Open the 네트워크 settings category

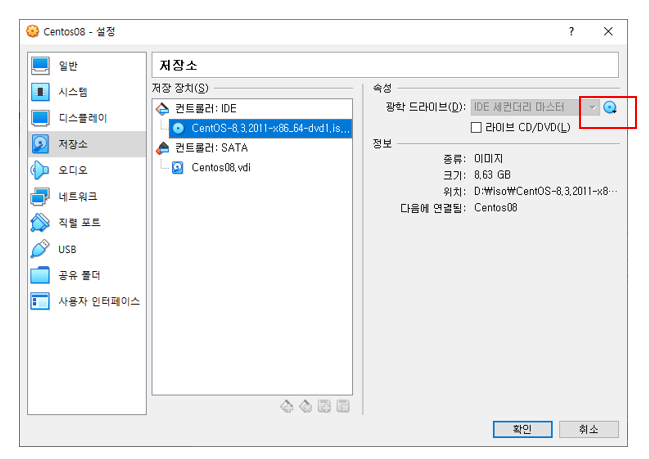pyautogui.click(x=87, y=196)
